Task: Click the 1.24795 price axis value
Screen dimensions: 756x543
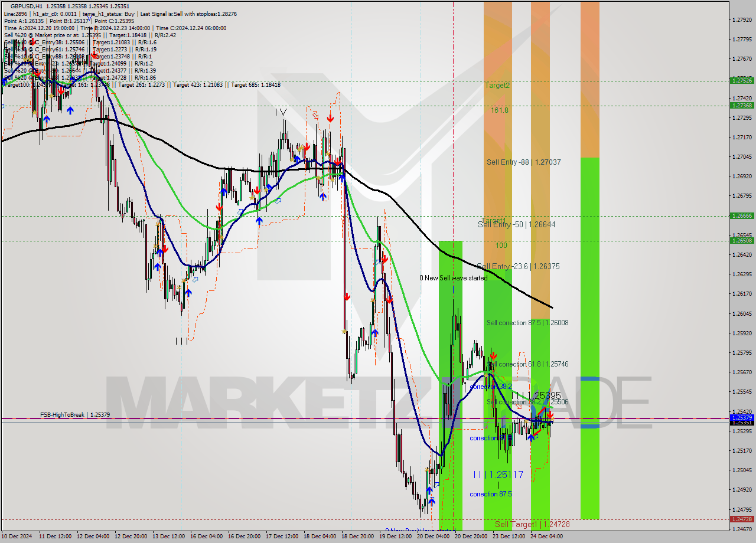Action: [x=741, y=509]
